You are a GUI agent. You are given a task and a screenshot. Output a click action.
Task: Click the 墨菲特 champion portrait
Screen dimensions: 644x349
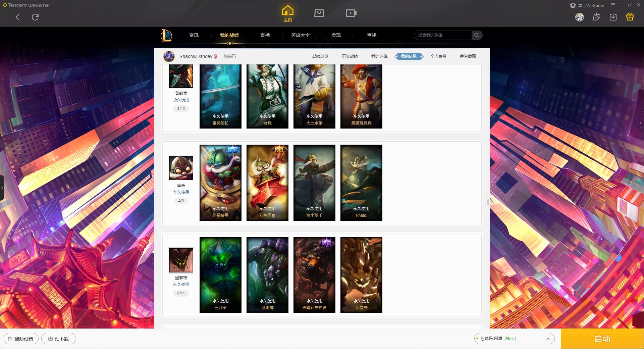181,260
